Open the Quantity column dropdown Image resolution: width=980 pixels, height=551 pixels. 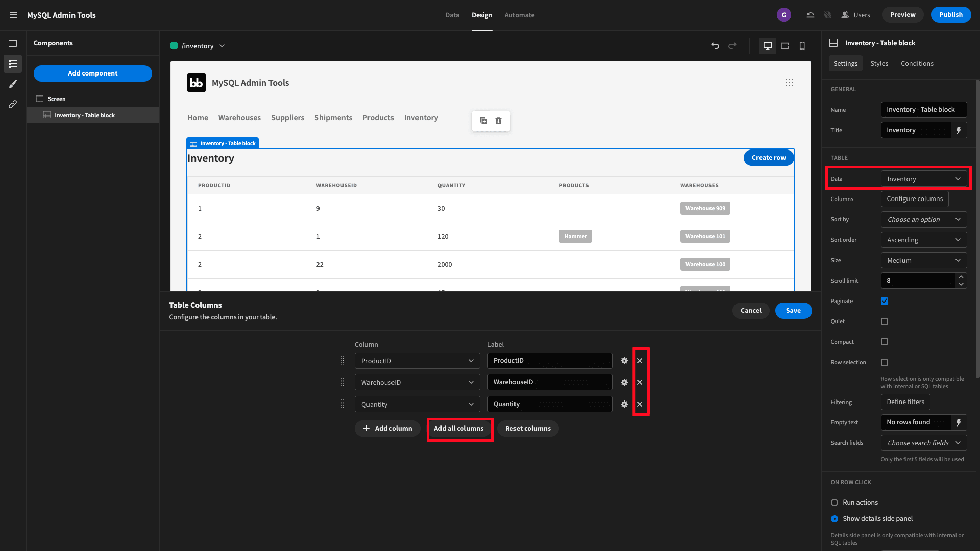pos(418,404)
